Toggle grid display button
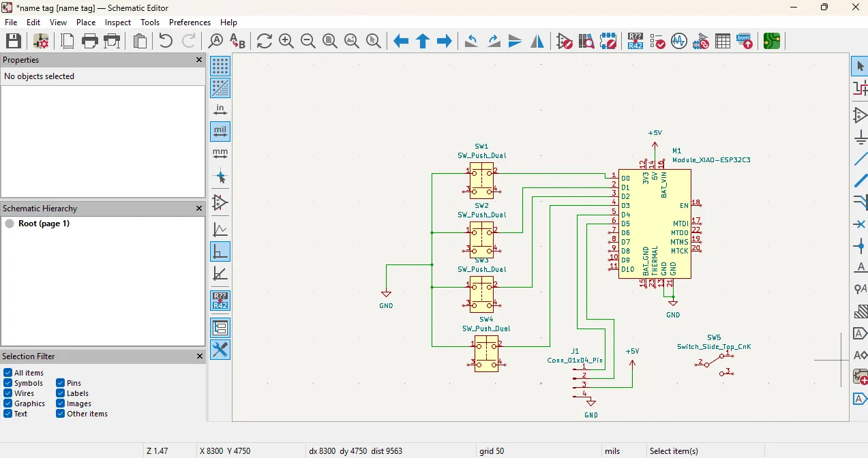Image resolution: width=868 pixels, height=458 pixels. coord(220,66)
